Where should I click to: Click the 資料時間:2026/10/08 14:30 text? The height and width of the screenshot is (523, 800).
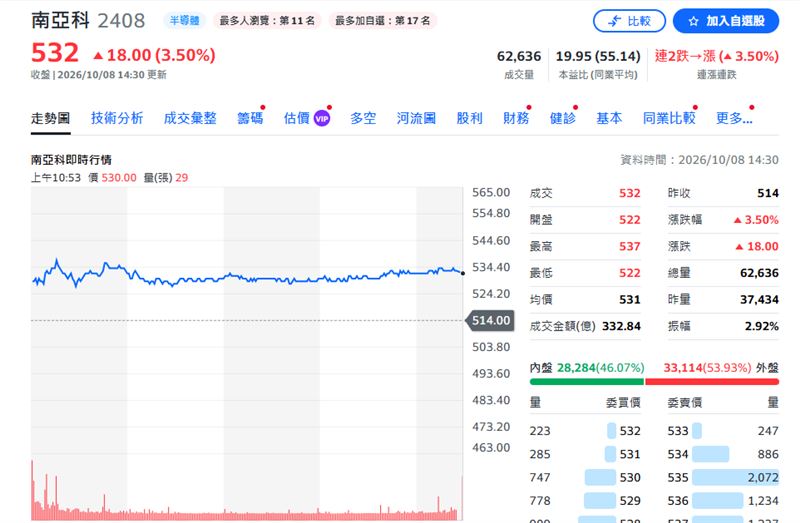pos(699,160)
